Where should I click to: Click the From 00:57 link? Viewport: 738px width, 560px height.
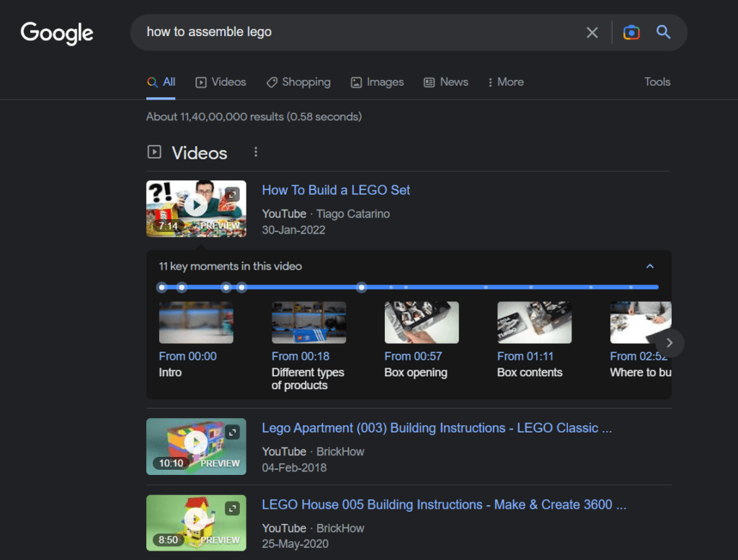[413, 356]
